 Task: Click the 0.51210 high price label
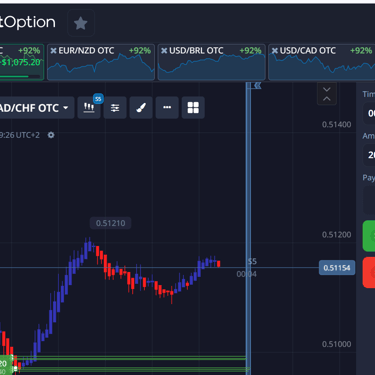(x=110, y=223)
